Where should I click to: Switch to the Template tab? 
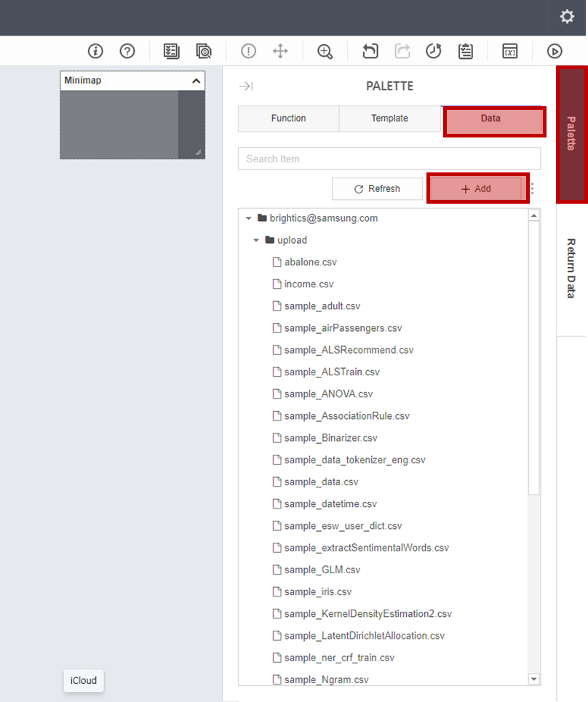[x=389, y=119]
